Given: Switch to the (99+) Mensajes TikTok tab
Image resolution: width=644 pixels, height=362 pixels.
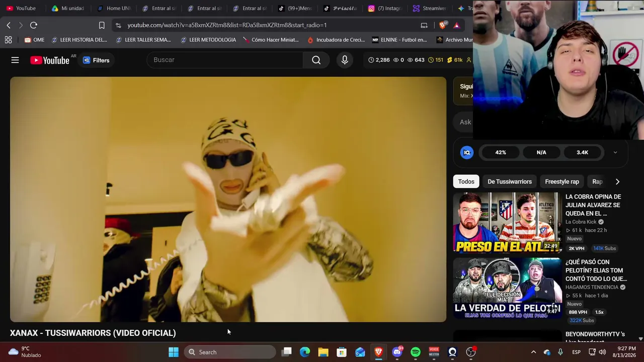Looking at the screenshot, I should 294,8.
